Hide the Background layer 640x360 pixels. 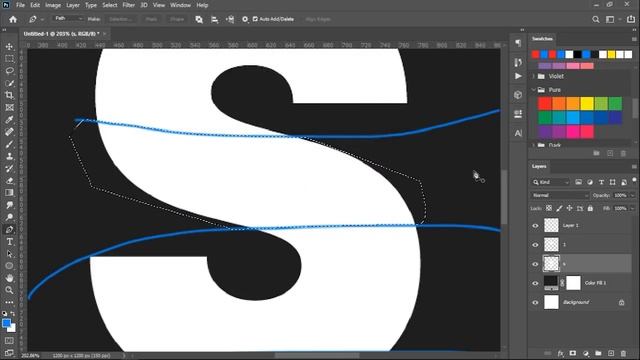[x=536, y=302]
